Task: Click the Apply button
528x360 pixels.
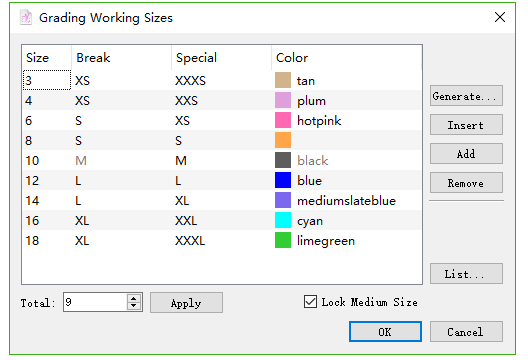Action: point(186,303)
